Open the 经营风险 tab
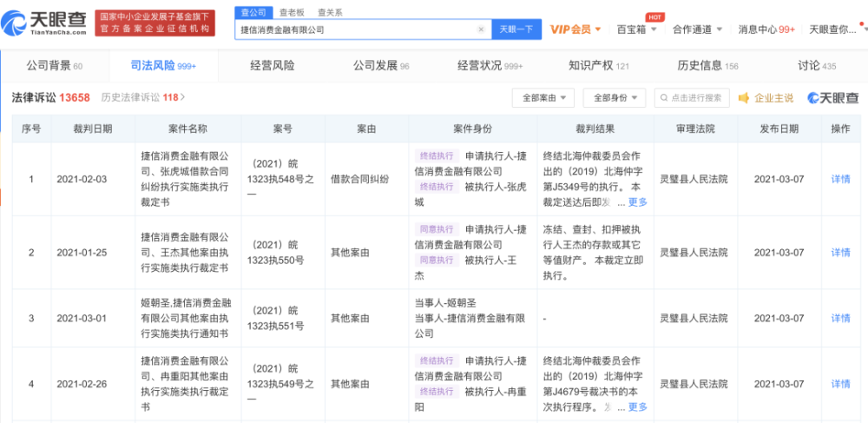The height and width of the screenshot is (423, 868). pos(272,66)
